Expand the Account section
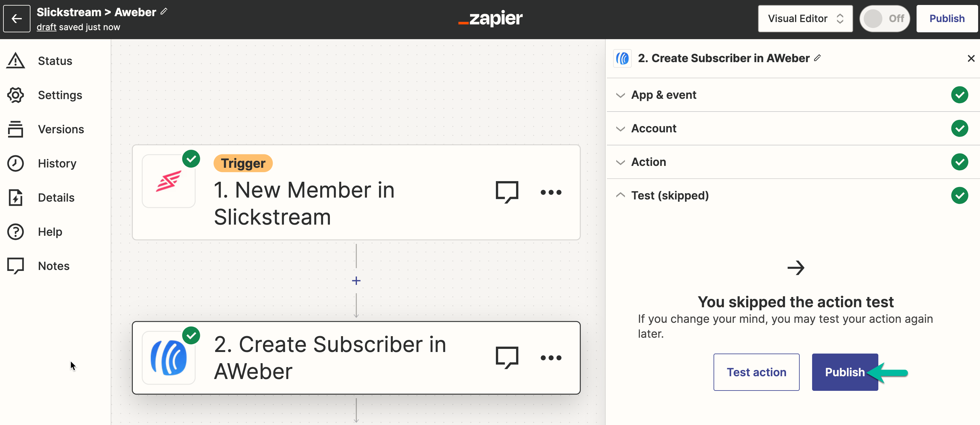 coord(793,129)
